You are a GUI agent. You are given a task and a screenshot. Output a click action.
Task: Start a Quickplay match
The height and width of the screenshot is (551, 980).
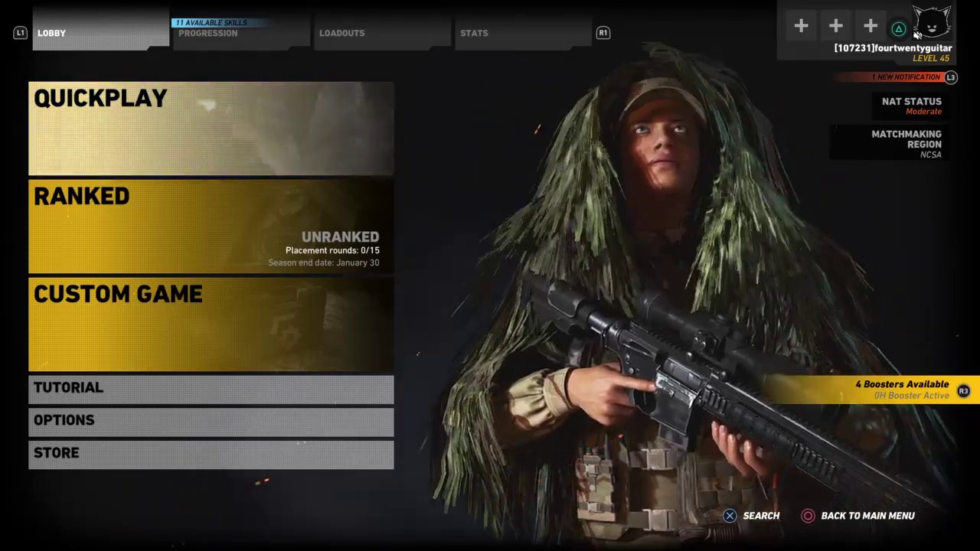(211, 129)
